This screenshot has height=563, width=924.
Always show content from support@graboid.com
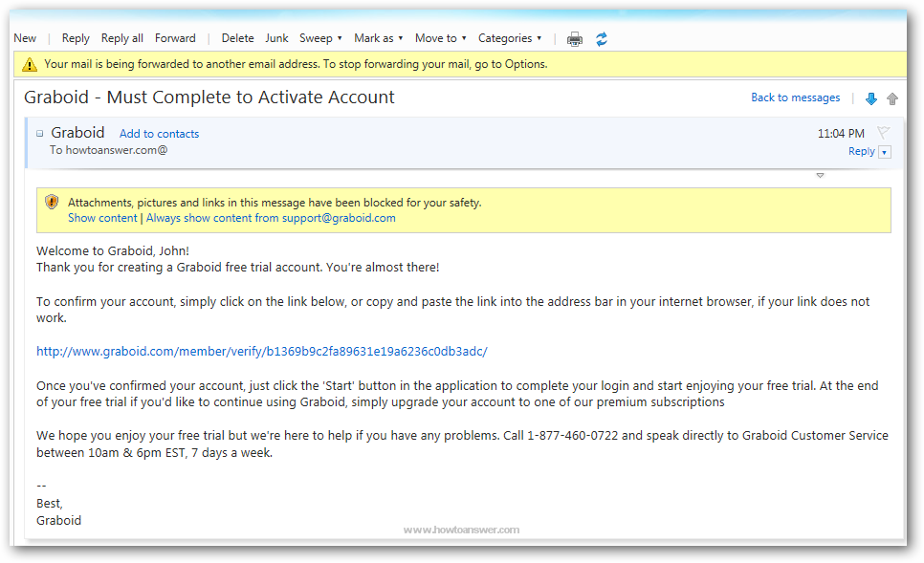[x=271, y=218]
